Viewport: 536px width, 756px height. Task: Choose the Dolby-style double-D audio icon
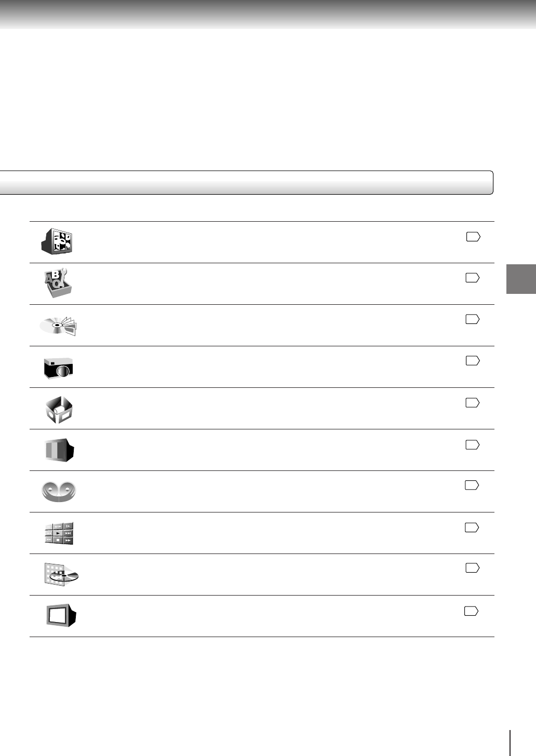59,492
